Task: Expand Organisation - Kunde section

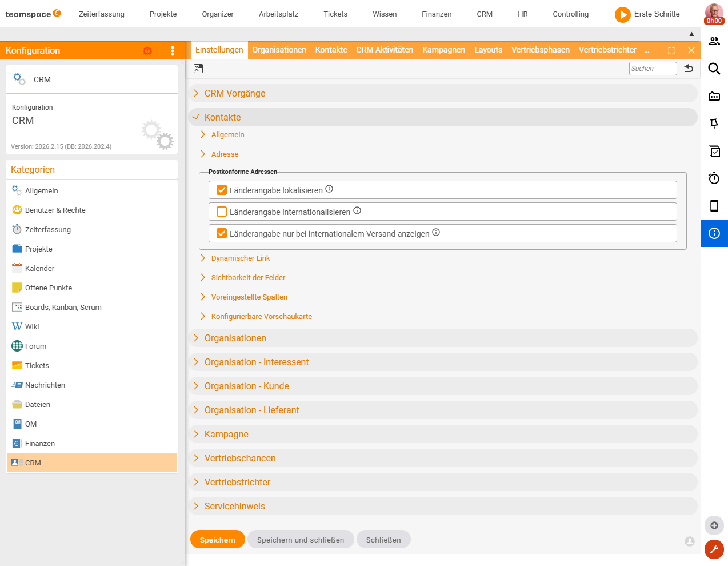Action: pyautogui.click(x=443, y=386)
